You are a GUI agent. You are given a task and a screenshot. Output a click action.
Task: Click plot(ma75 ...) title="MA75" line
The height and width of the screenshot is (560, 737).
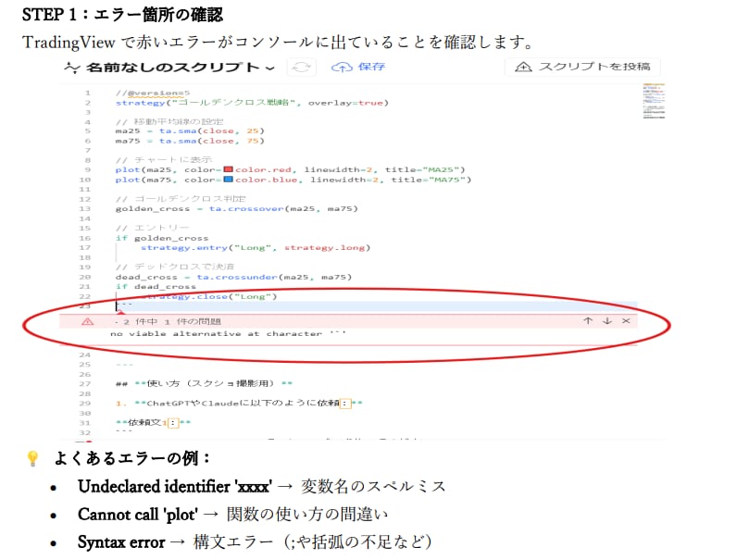pos(294,180)
